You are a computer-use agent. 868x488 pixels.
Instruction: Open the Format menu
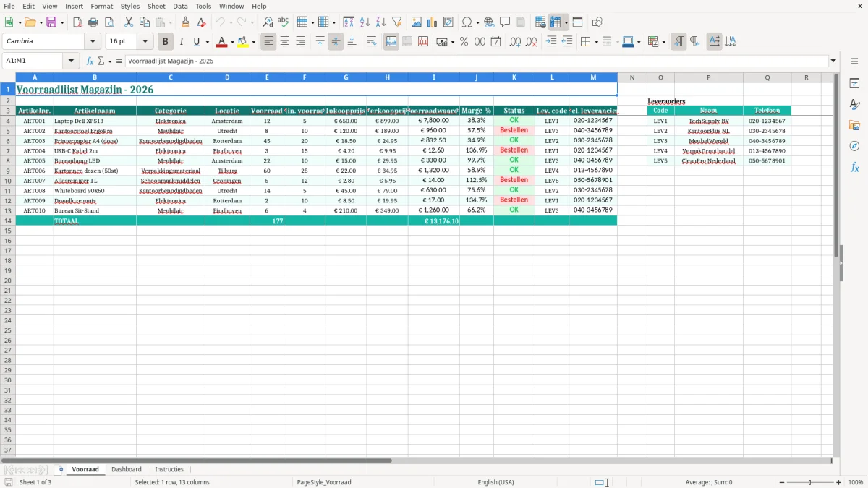[101, 6]
